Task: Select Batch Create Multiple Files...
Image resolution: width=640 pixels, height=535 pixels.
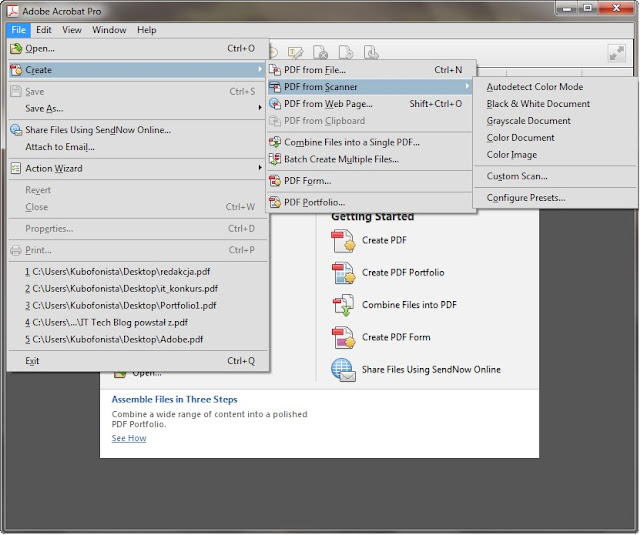Action: (371, 159)
